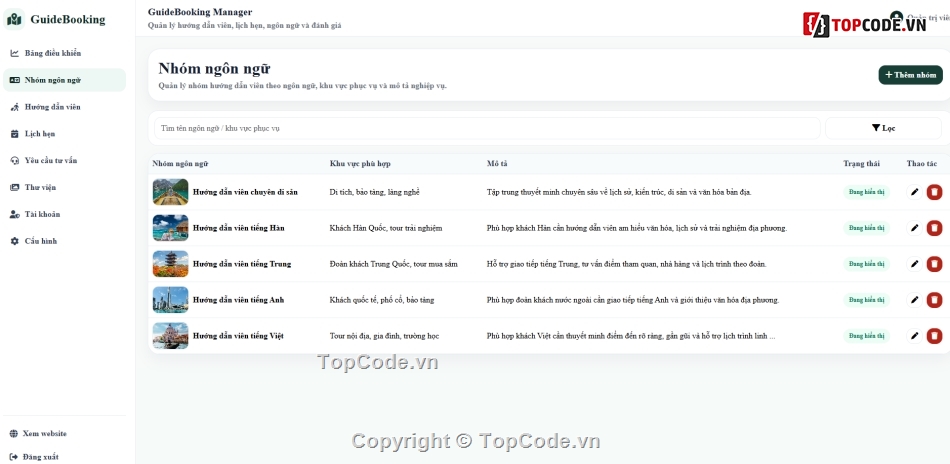Delete the Hướng dẫn viên chuyên di sản row
950x464 pixels.
click(x=934, y=192)
